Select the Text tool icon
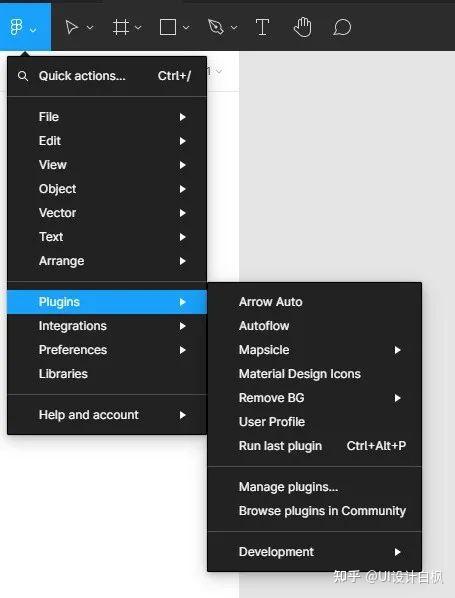Screen dimensions: 455x598 pos(262,27)
